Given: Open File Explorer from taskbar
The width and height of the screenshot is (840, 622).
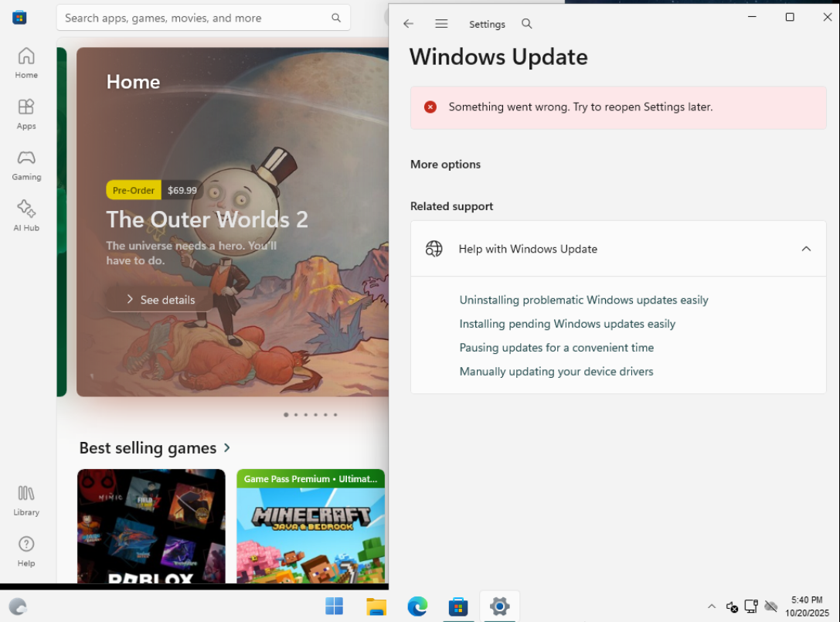Looking at the screenshot, I should point(376,607).
